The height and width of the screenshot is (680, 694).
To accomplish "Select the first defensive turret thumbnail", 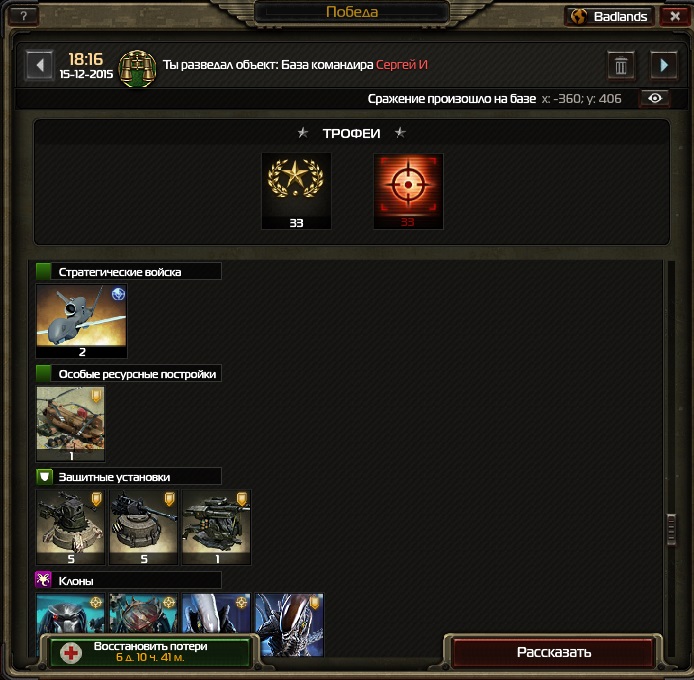I will (x=70, y=527).
